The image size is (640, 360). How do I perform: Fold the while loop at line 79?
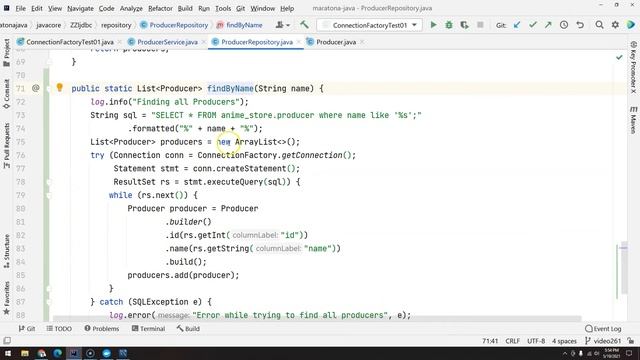49,196
